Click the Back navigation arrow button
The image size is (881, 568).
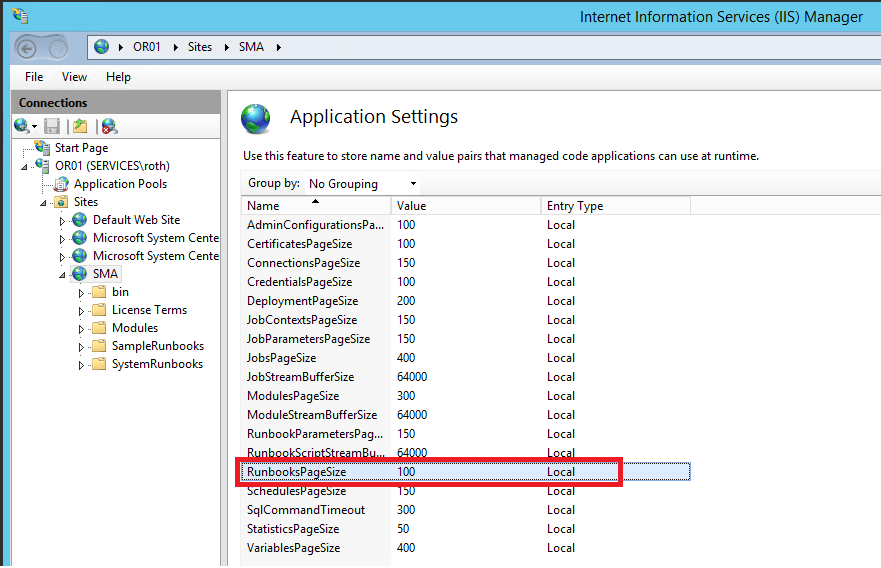click(26, 49)
